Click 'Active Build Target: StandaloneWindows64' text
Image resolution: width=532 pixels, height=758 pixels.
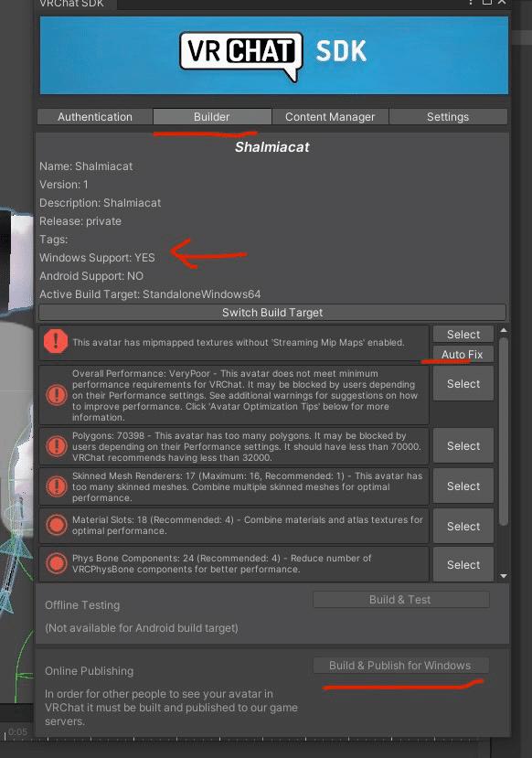pyautogui.click(x=150, y=294)
